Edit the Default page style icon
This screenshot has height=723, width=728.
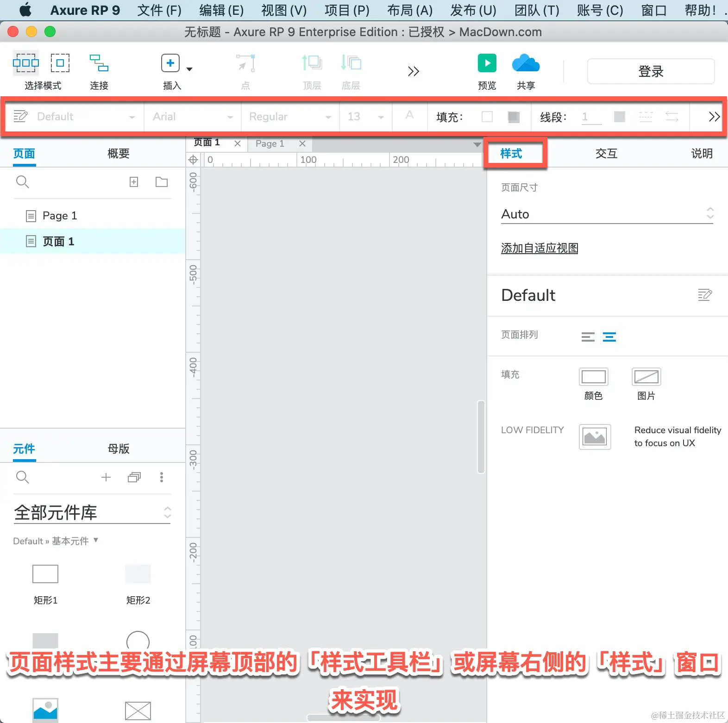705,294
